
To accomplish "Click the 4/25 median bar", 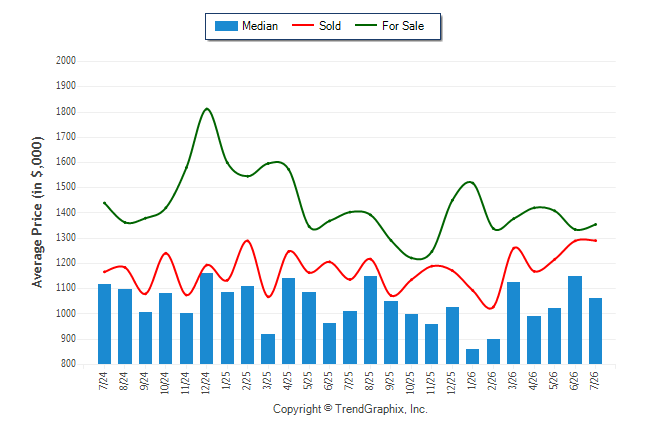I will [x=288, y=321].
